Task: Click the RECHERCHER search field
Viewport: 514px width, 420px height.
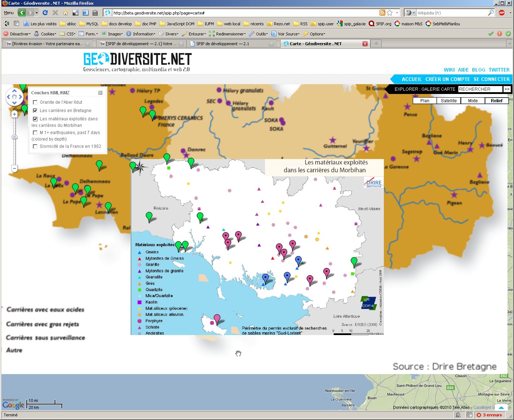Action: point(480,89)
